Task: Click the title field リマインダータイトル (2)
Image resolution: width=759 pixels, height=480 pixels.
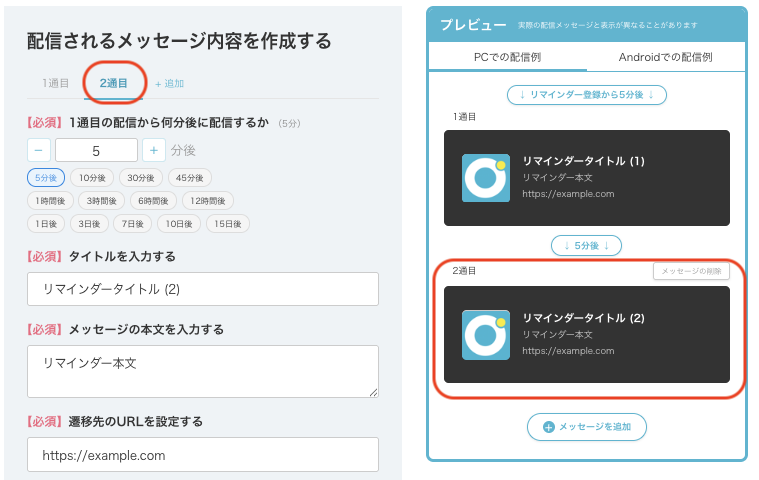Action: (203, 289)
